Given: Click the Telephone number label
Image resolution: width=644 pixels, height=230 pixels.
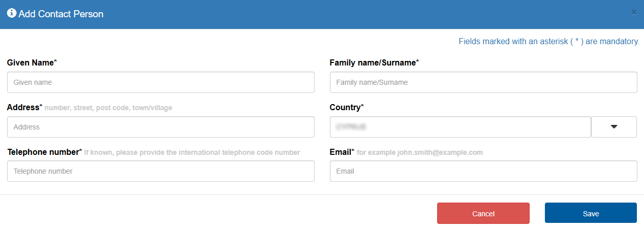Looking at the screenshot, I should 43,152.
